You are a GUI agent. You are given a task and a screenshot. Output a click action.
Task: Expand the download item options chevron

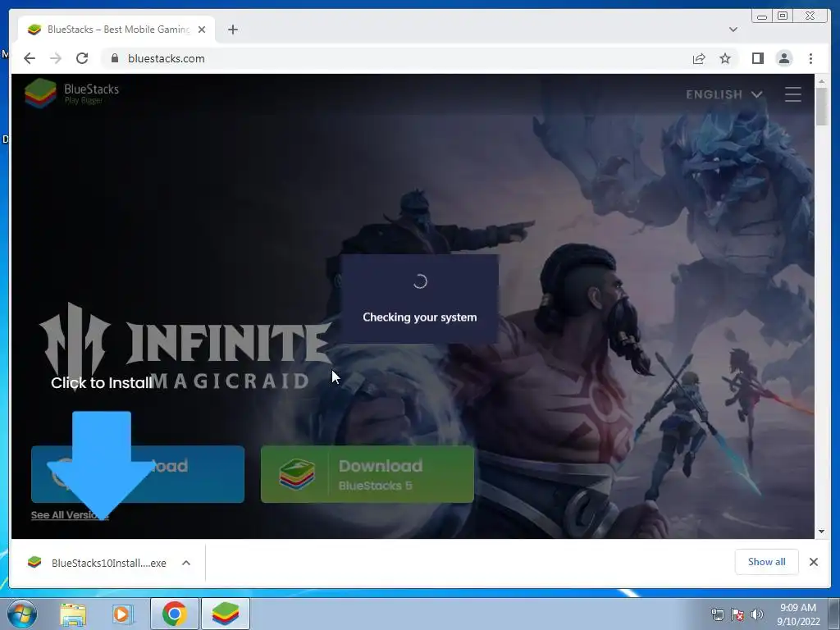pos(186,563)
